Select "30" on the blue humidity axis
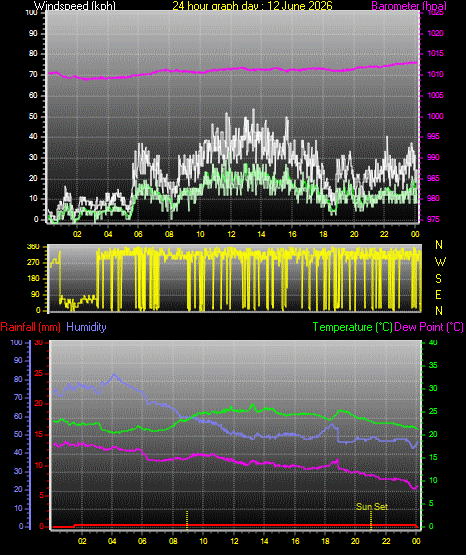 18,471
